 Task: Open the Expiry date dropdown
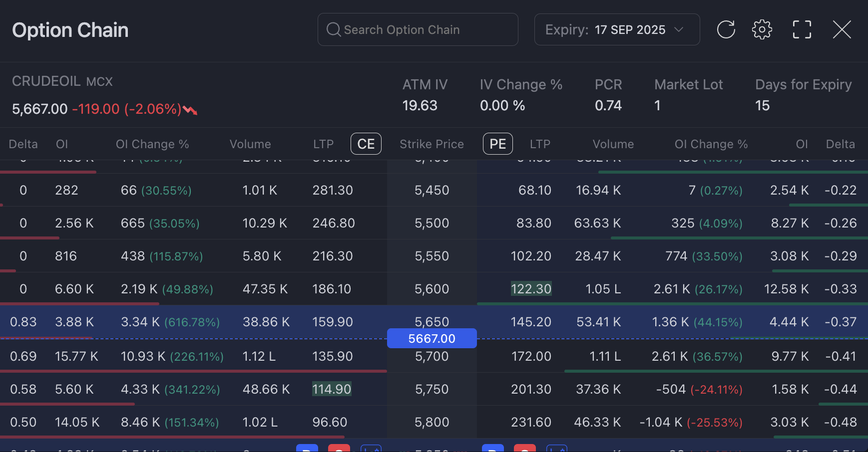[616, 29]
